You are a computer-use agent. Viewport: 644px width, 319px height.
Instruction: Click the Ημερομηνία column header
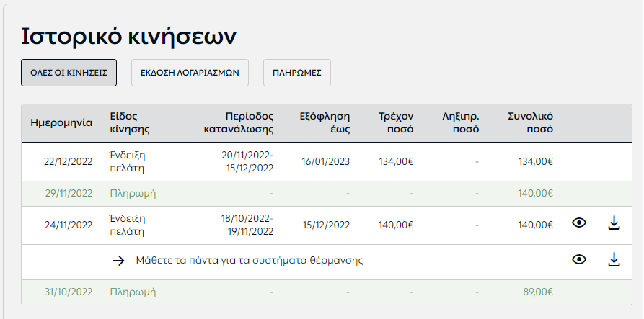coord(61,123)
